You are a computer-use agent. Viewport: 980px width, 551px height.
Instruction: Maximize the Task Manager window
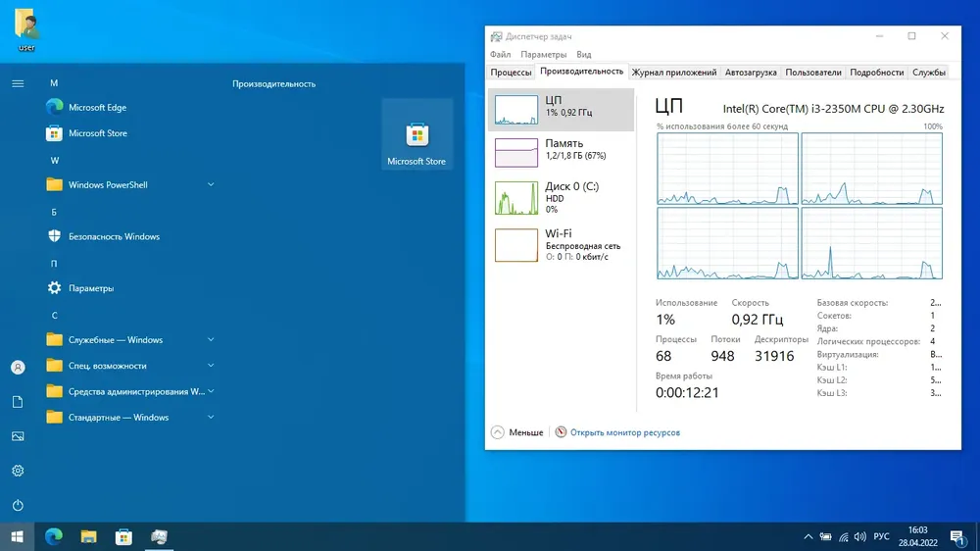click(911, 36)
